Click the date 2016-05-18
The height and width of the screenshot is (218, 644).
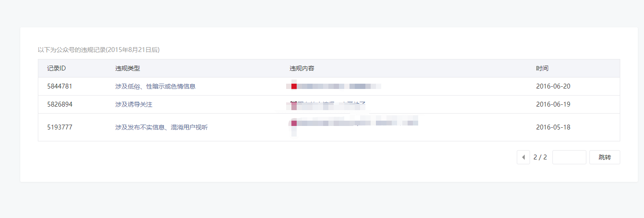(x=553, y=127)
